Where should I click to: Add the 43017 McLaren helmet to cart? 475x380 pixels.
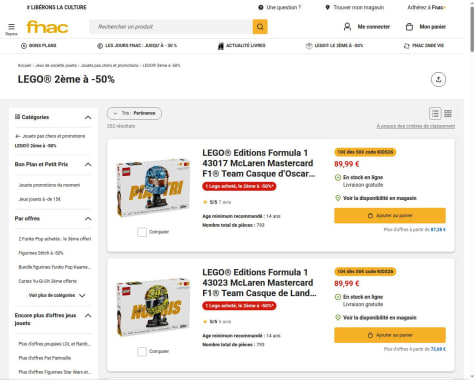[x=390, y=216]
